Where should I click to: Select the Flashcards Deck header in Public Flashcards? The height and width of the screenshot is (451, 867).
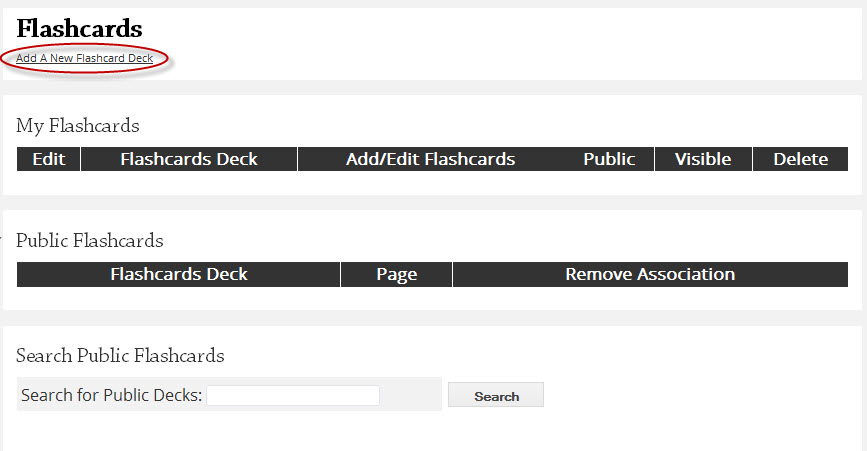pyautogui.click(x=179, y=274)
